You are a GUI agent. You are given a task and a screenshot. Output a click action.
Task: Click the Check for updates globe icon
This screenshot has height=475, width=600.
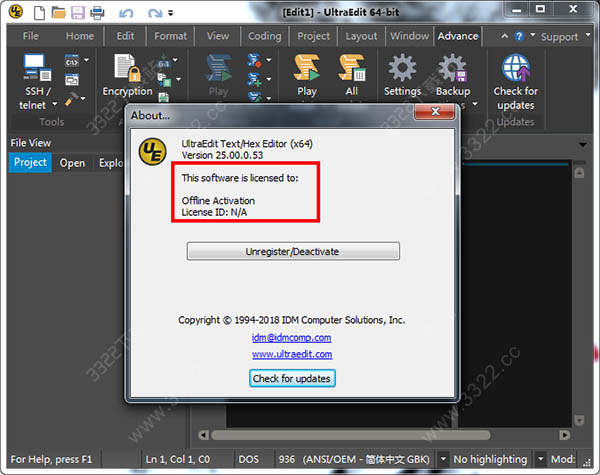(515, 68)
